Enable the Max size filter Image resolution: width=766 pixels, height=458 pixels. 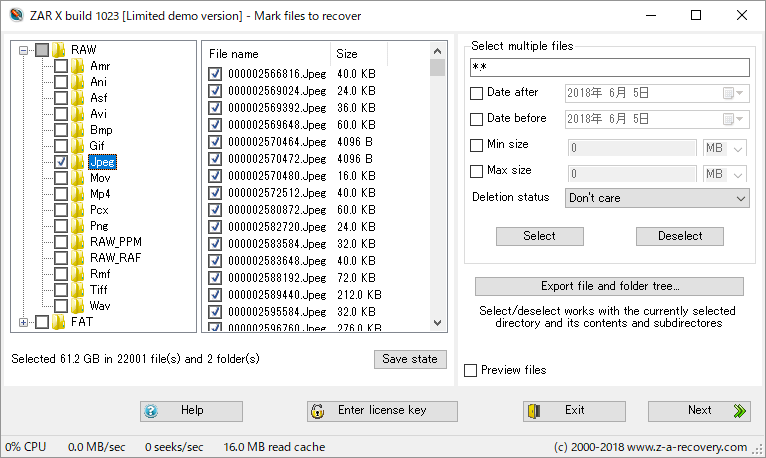(x=476, y=171)
